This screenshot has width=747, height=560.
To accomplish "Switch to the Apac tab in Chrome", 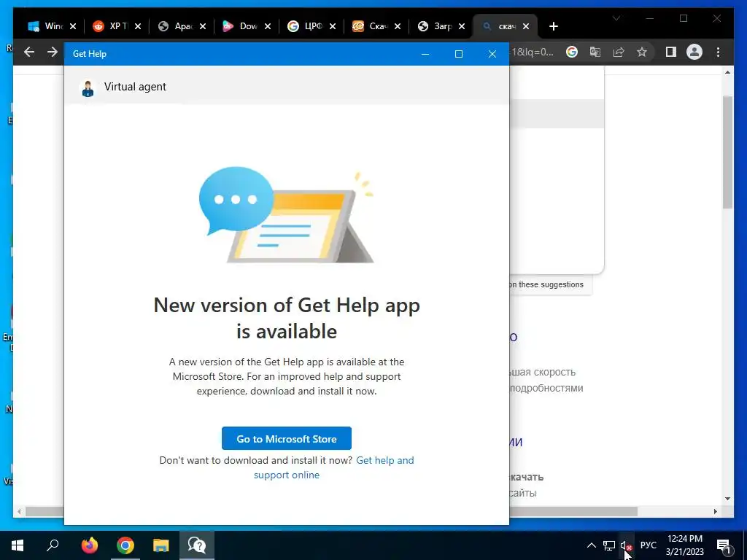I will pos(175,26).
